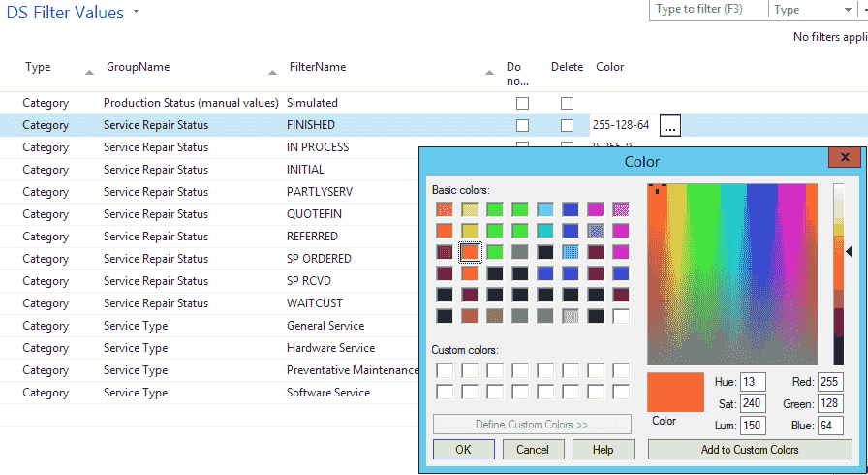Click the luminance slider arrow marker
Image resolution: width=868 pixels, height=475 pixels.
(x=850, y=252)
